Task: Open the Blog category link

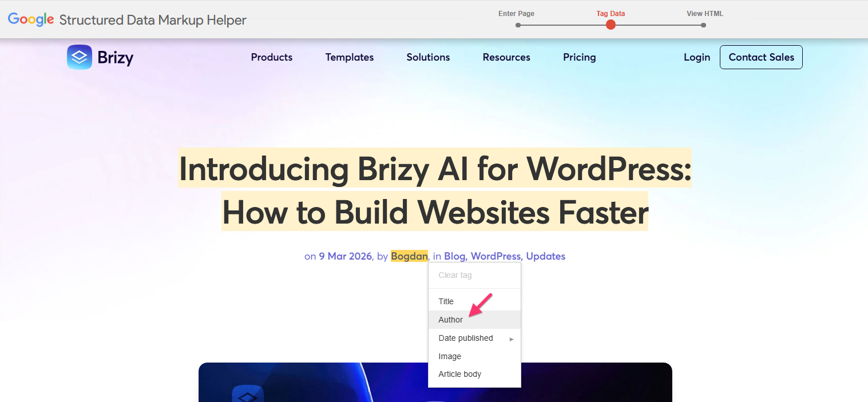Action: click(455, 256)
